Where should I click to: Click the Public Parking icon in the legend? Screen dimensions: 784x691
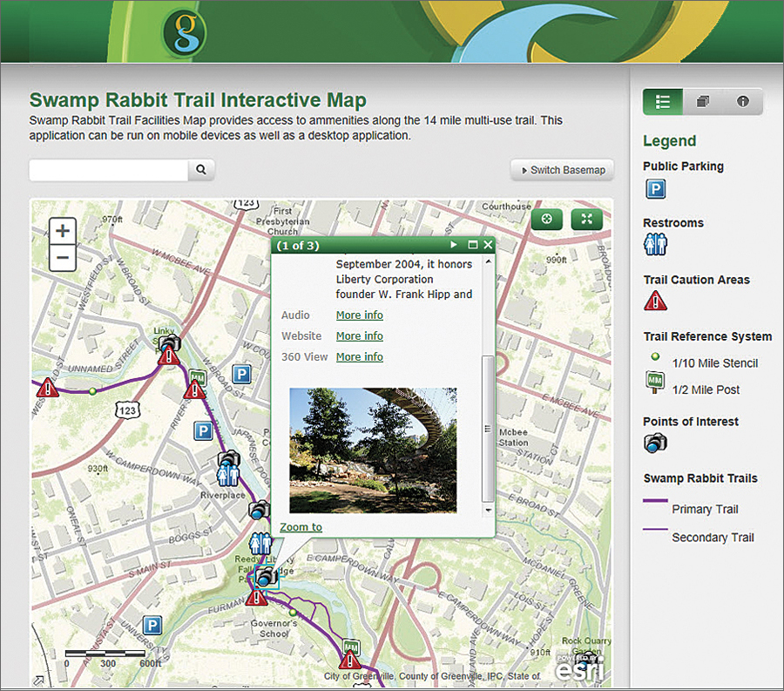pos(654,189)
